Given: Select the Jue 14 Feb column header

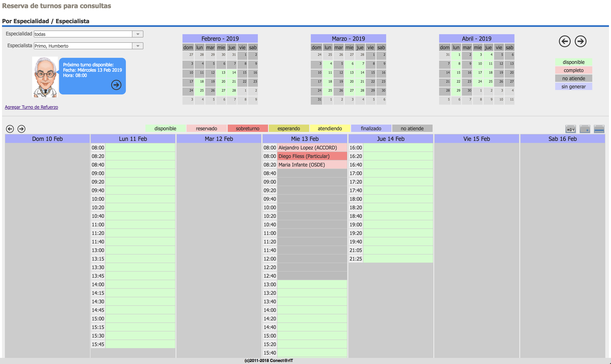Looking at the screenshot, I should 390,139.
